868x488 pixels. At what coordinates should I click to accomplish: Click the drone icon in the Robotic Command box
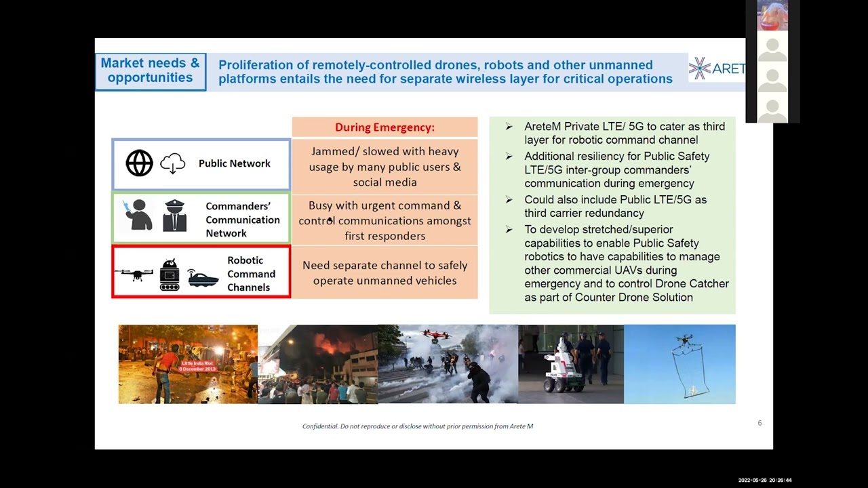pyautogui.click(x=134, y=274)
